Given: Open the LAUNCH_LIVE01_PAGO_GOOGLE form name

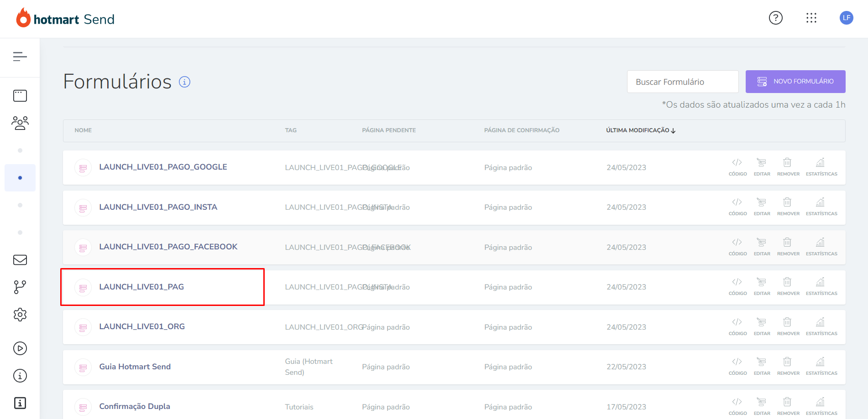Looking at the screenshot, I should [x=163, y=167].
